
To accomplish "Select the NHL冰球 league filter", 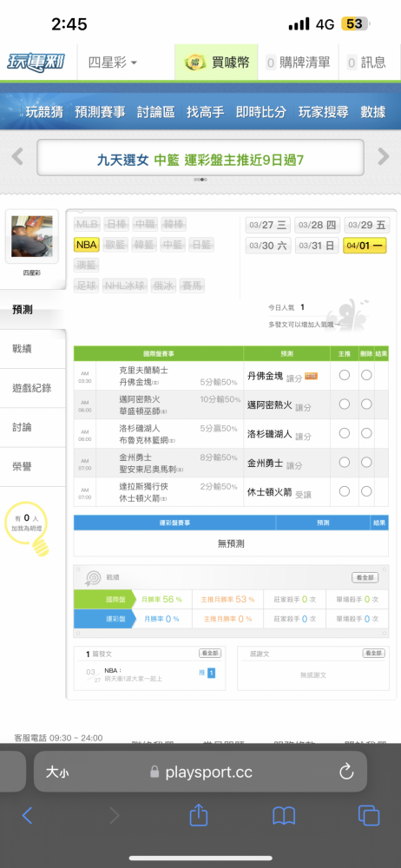I will click(126, 286).
